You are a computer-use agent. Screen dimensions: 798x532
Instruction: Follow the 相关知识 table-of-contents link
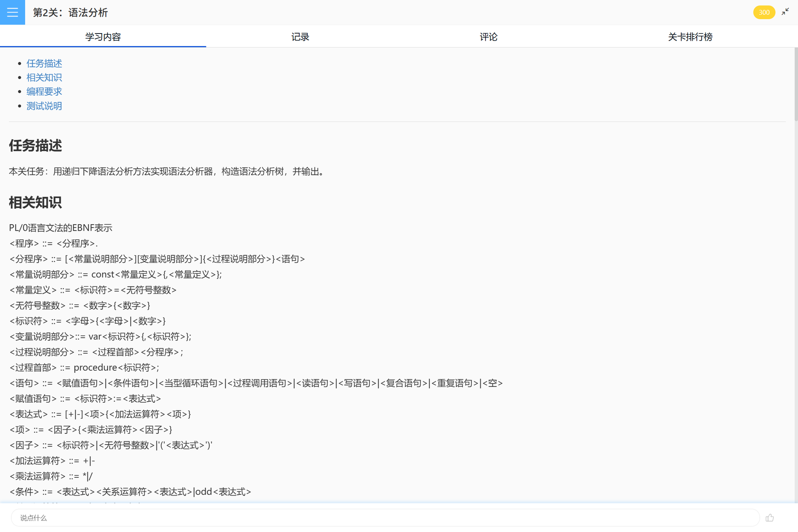(x=44, y=77)
